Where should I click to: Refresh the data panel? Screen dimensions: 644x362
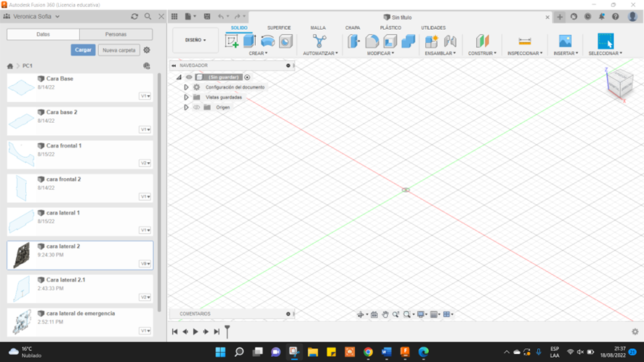tap(134, 17)
